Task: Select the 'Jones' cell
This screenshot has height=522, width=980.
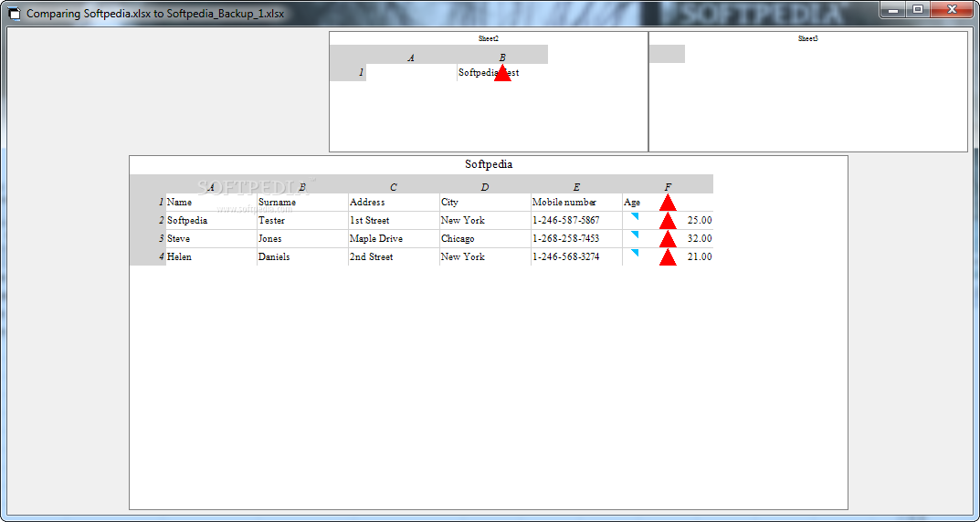Action: pyautogui.click(x=302, y=238)
